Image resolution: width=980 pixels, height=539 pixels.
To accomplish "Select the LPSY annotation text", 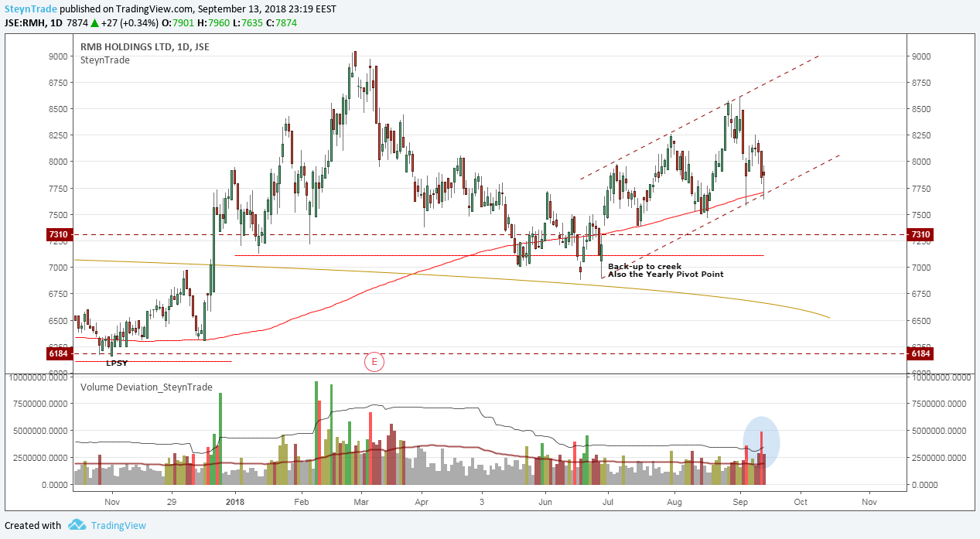I will click(x=117, y=363).
